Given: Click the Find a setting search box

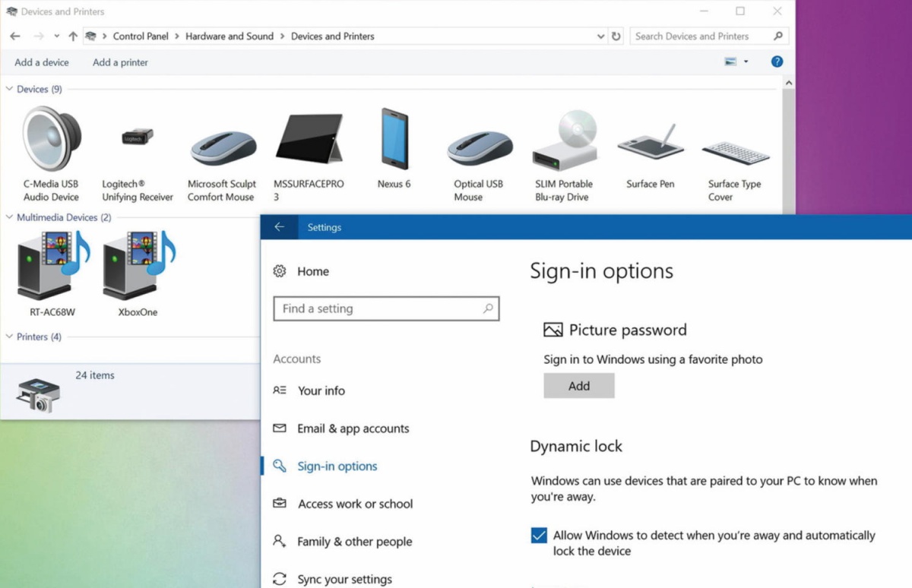Looking at the screenshot, I should click(386, 308).
